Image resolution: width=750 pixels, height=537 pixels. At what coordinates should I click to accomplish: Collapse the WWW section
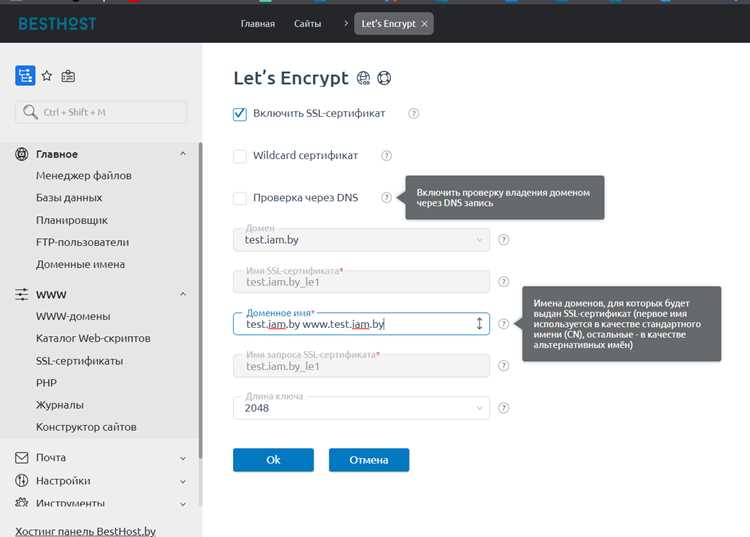click(183, 294)
